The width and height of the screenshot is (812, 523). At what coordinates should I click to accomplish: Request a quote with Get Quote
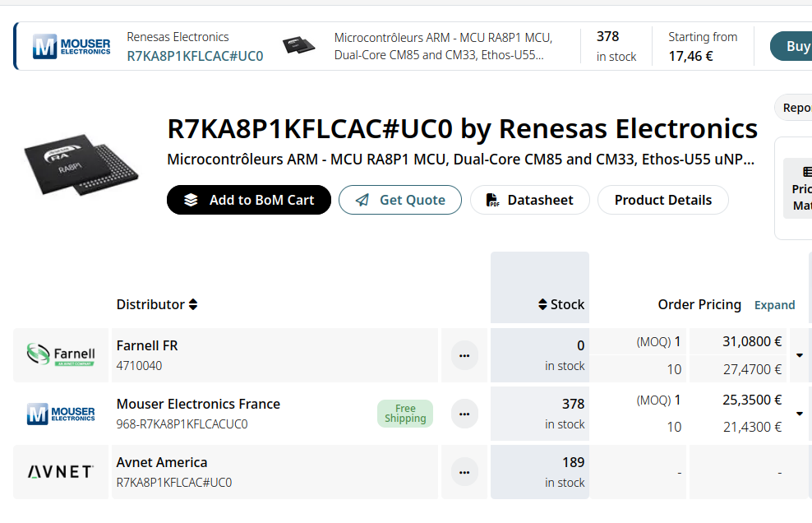coord(399,200)
